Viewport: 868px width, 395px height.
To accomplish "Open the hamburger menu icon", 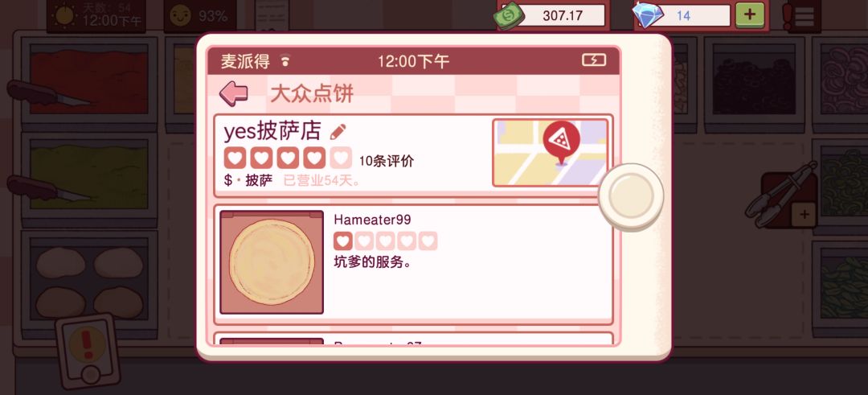I will coord(805,15).
